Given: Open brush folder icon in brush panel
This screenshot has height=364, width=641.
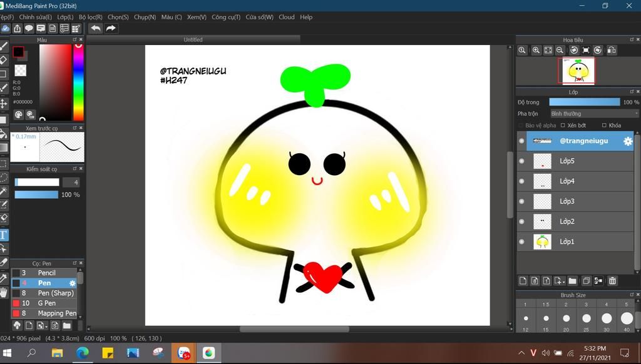Looking at the screenshot, I should click(67, 326).
